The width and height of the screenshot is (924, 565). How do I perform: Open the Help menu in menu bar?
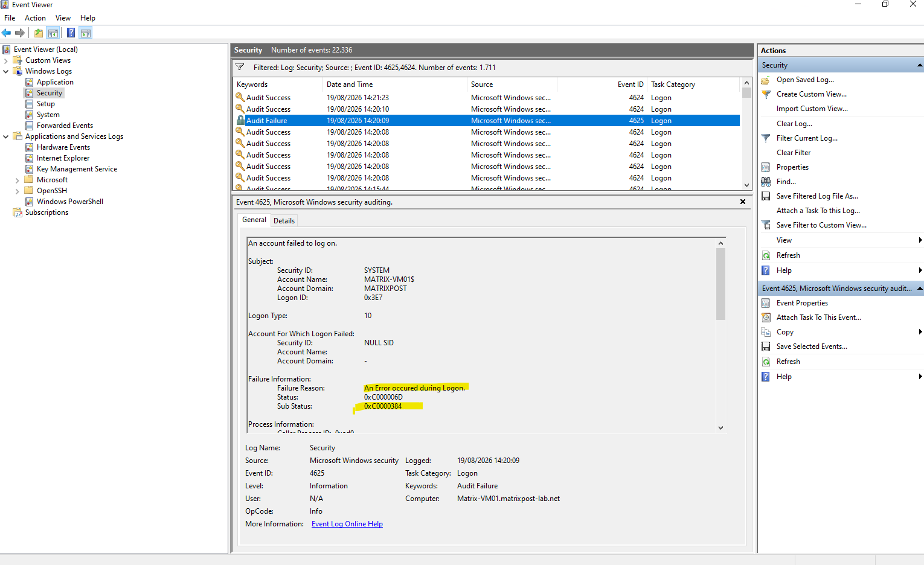88,18
